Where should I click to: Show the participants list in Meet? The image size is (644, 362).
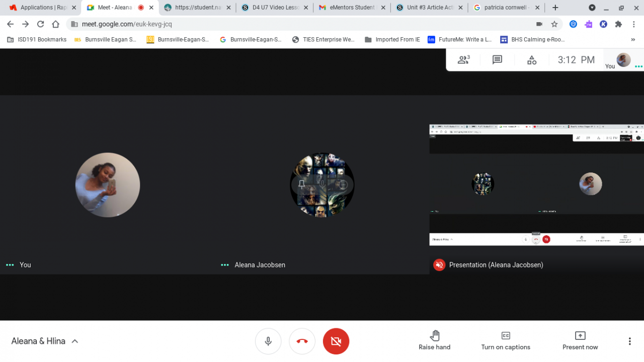pos(463,60)
